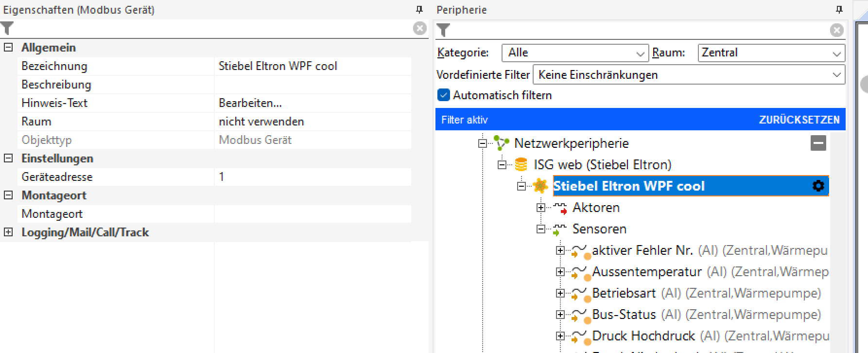Click the minus button beside Netzwerkperipherie
The width and height of the screenshot is (868, 353).
point(818,143)
